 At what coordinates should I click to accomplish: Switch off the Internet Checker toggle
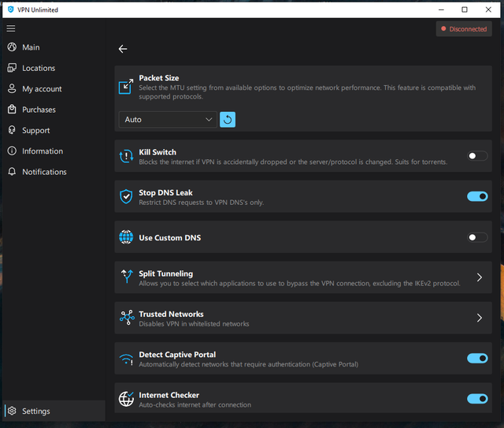click(477, 399)
